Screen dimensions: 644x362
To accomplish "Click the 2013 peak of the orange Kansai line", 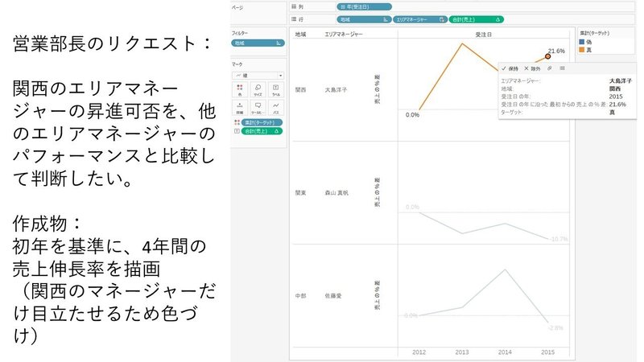I will click(x=462, y=43).
